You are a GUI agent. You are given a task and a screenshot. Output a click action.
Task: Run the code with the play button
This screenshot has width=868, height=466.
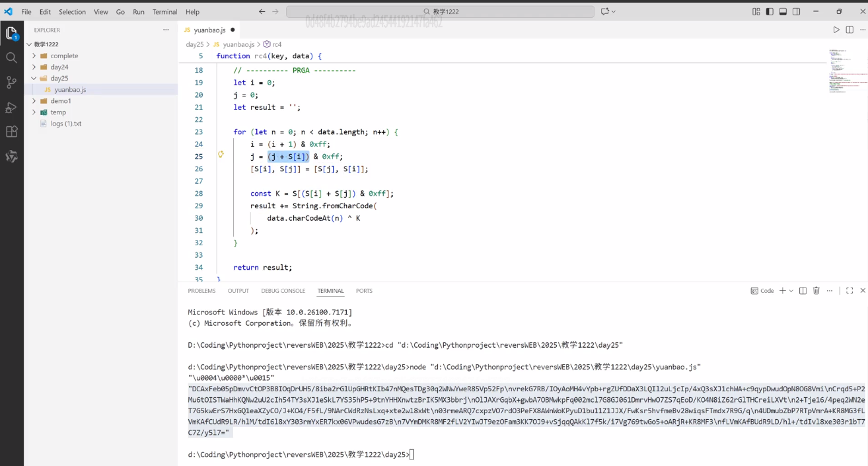pyautogui.click(x=836, y=30)
